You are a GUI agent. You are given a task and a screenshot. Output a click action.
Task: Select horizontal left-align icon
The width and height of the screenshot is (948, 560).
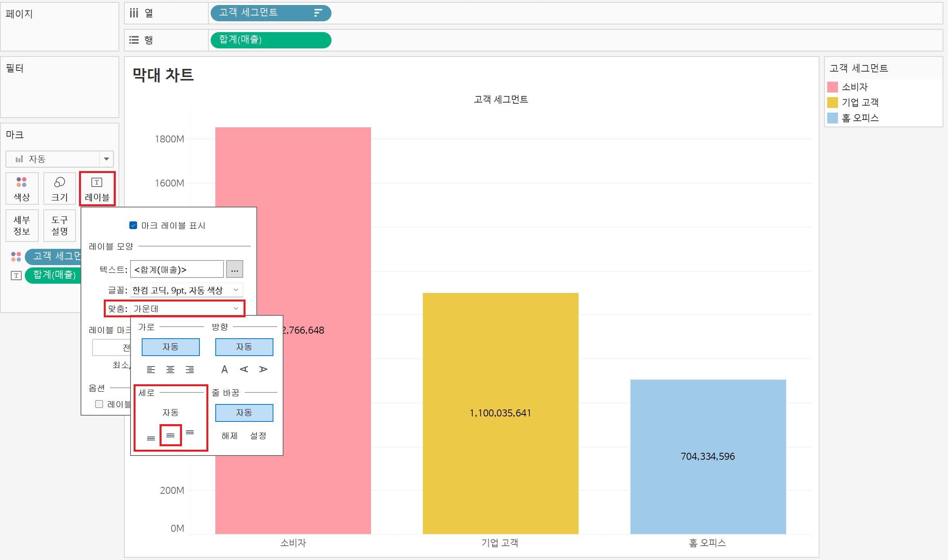(x=151, y=370)
